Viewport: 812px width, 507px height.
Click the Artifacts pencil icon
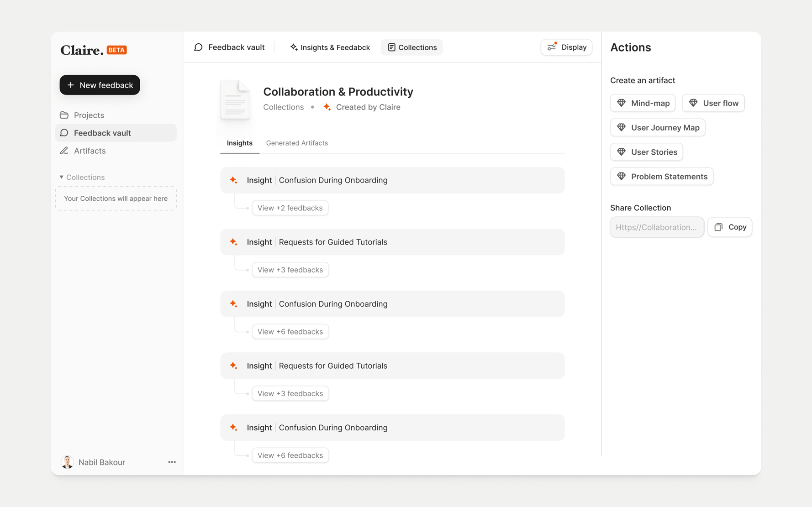(64, 151)
